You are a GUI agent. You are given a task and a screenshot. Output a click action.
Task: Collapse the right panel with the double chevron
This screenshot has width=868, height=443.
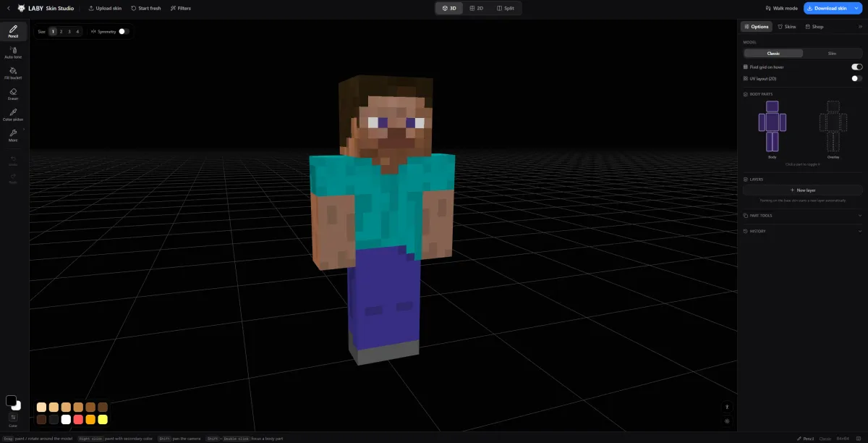point(860,27)
